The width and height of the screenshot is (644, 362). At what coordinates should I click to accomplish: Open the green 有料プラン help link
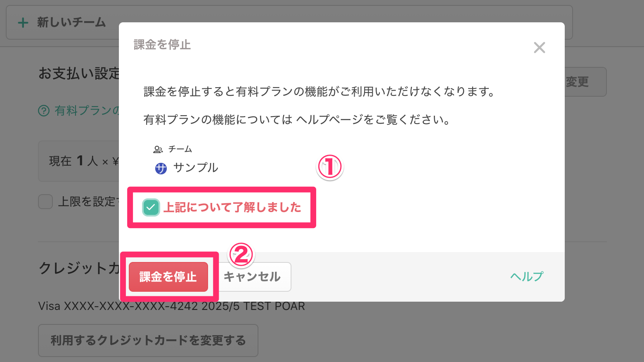tap(87, 111)
